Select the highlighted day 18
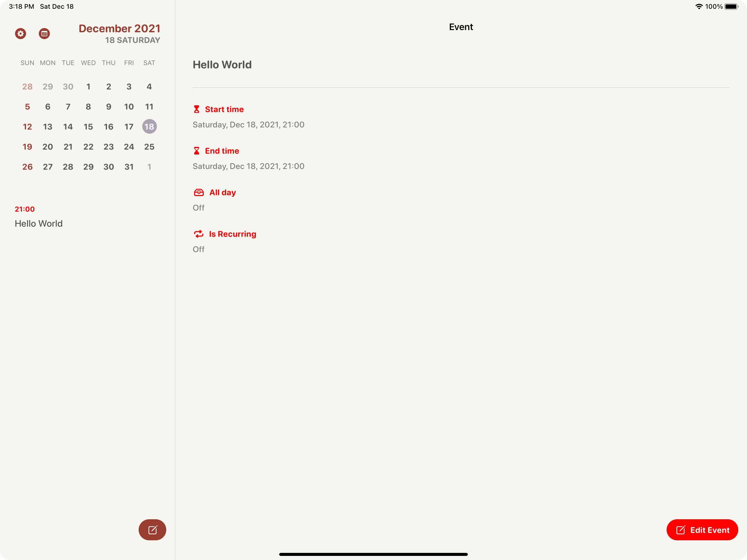The height and width of the screenshot is (560, 747). [x=149, y=127]
